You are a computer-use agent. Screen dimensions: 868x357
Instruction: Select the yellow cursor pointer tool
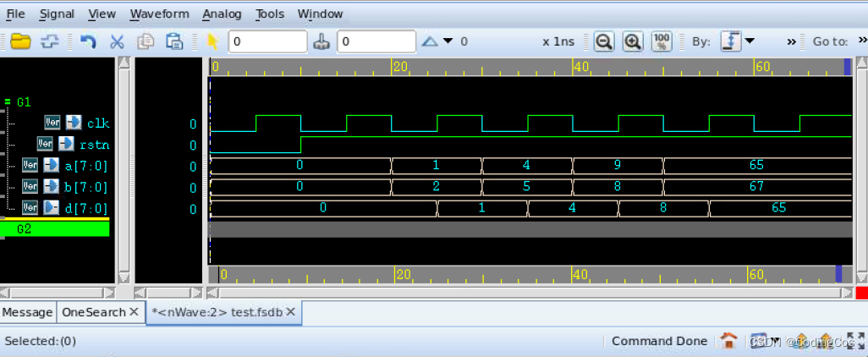tap(213, 41)
